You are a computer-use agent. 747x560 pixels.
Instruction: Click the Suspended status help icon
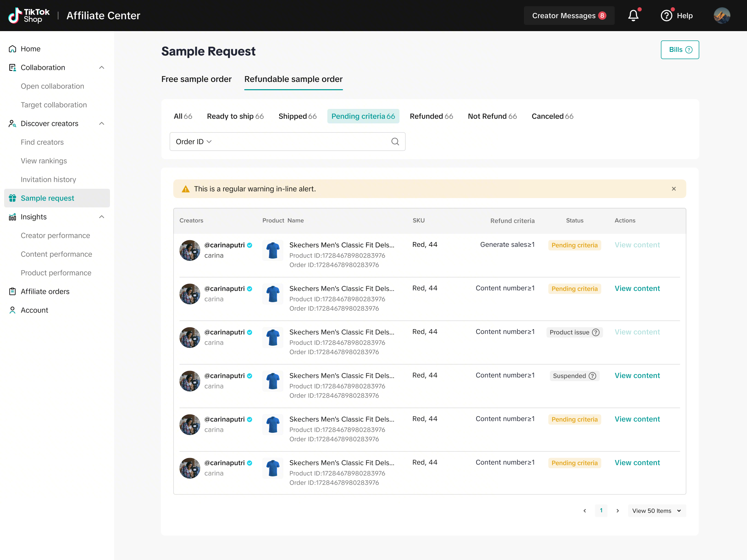tap(592, 376)
